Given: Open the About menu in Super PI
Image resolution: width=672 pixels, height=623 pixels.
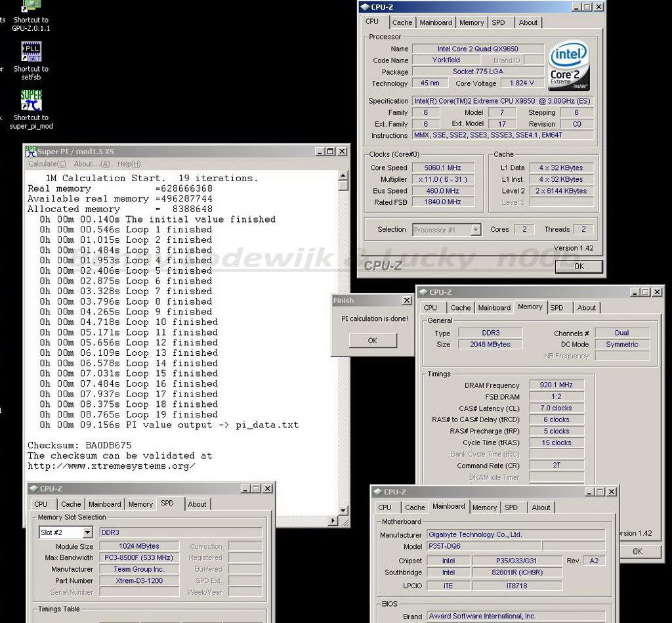Looking at the screenshot, I should (92, 164).
